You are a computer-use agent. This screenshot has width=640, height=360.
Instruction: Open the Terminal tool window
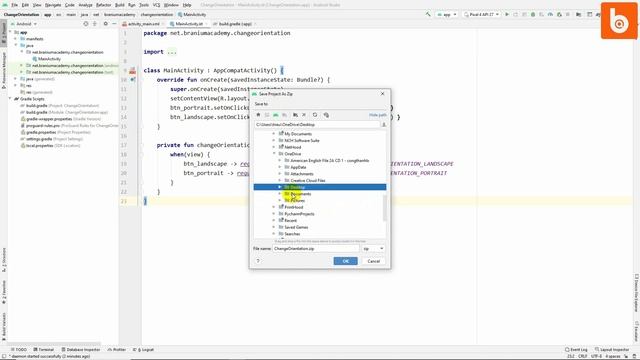44,350
